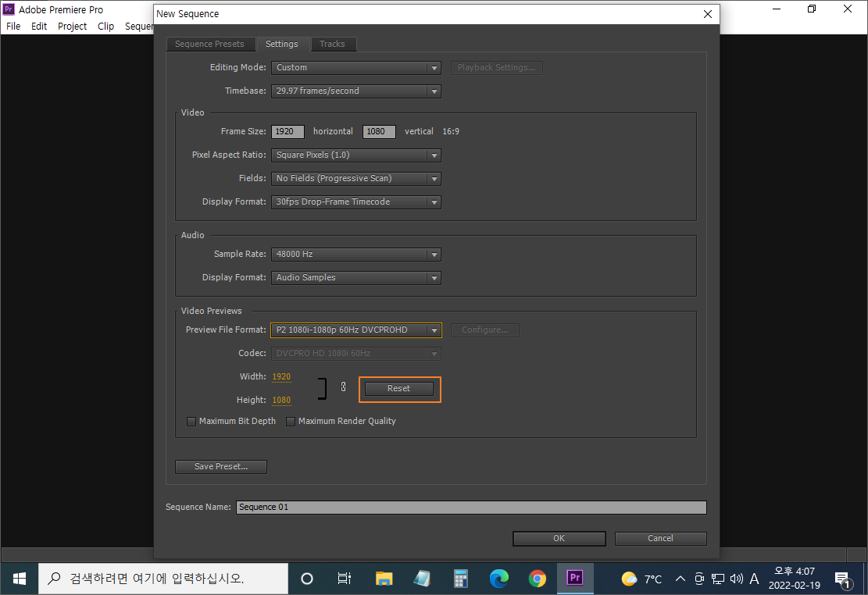The height and width of the screenshot is (595, 868).
Task: Open Clip menu
Action: pos(105,26)
